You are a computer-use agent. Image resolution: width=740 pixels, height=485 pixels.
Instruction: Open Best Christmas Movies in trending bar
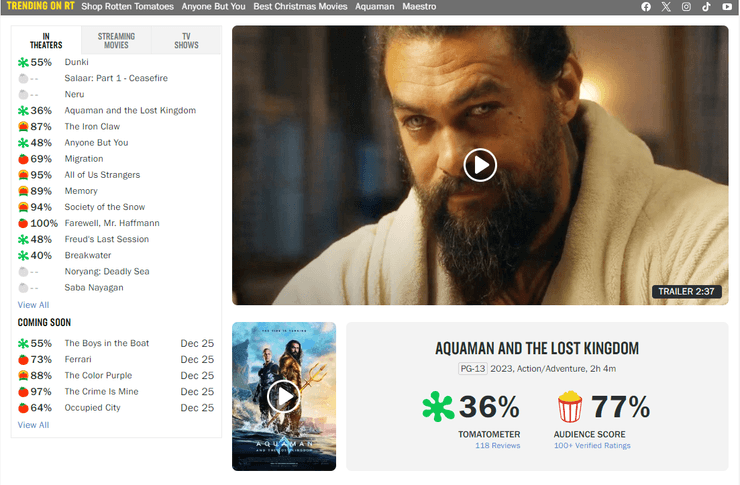[300, 7]
